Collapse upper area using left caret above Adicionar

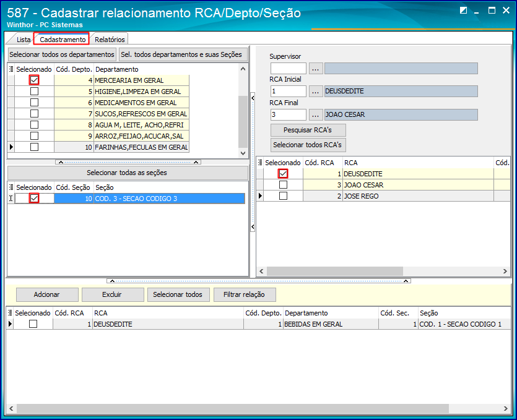click(x=112, y=281)
